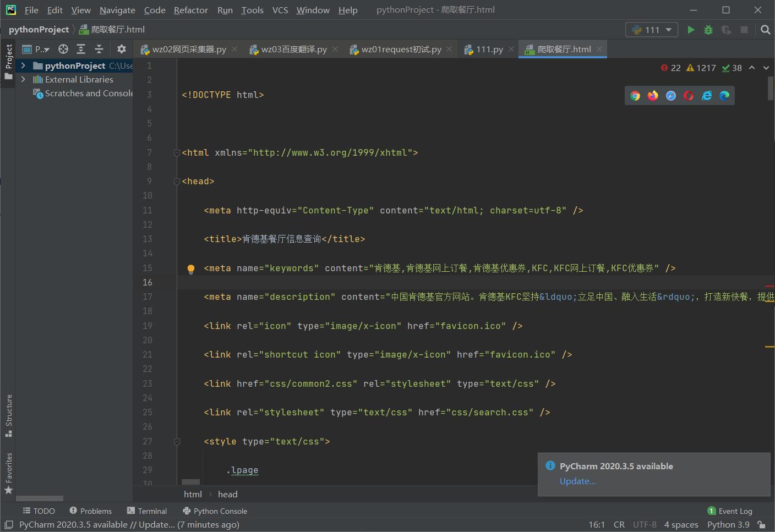This screenshot has width=775, height=532.
Task: Open the VCS menu
Action: [x=280, y=10]
